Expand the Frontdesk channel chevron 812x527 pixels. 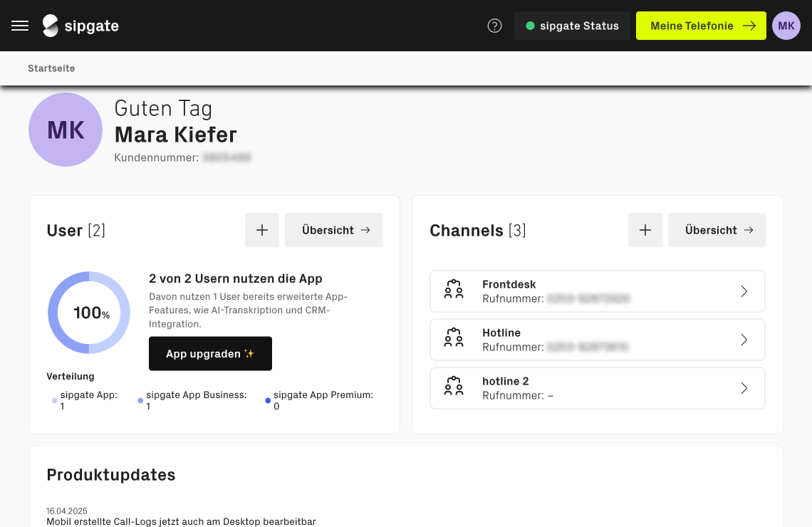pos(744,291)
